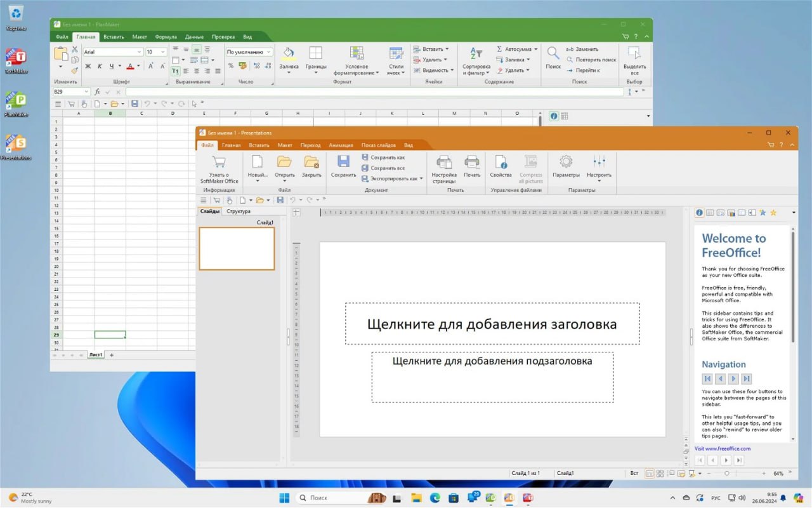Click the title placeholder Щелкните для добавления заголовка

492,324
